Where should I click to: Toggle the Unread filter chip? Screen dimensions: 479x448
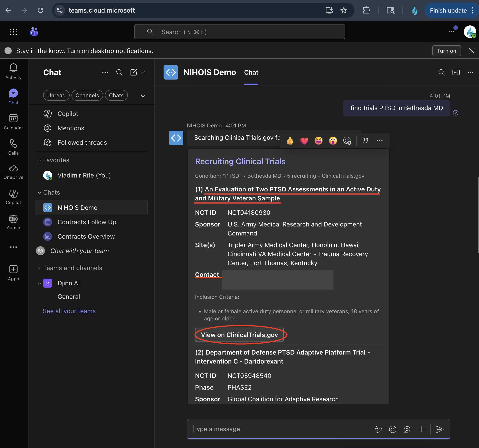point(56,95)
